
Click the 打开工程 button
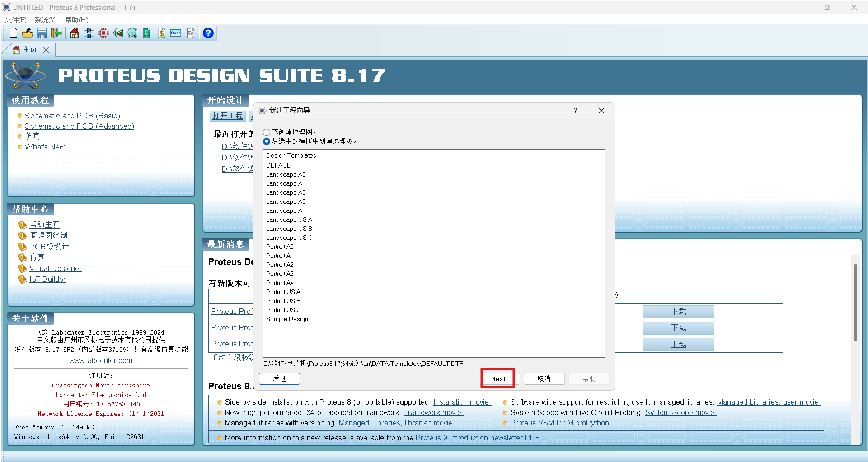[x=228, y=116]
